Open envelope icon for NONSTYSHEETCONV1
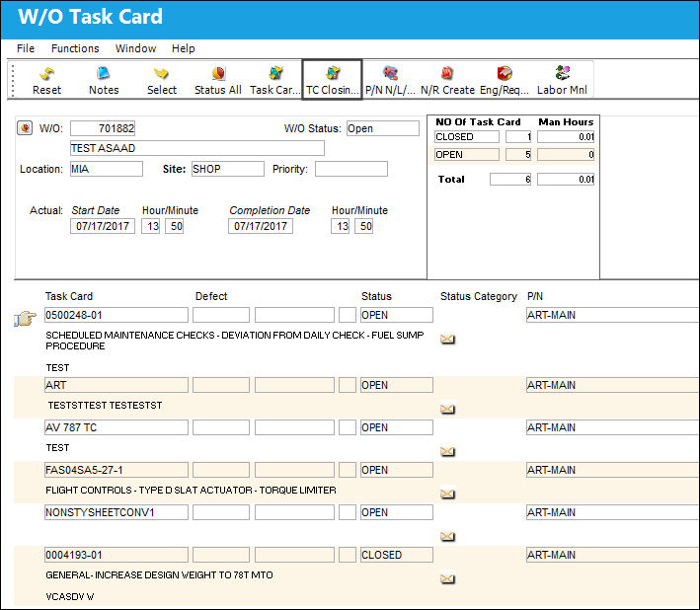 (x=447, y=536)
